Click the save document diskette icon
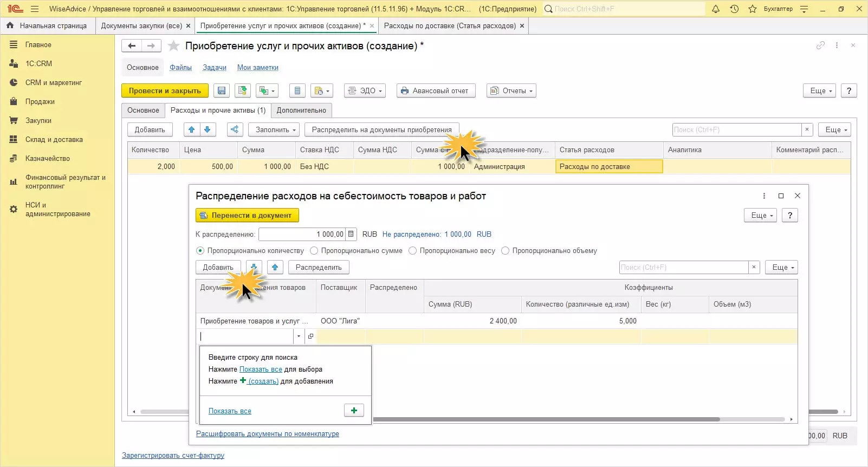This screenshot has height=467, width=868. (x=222, y=91)
